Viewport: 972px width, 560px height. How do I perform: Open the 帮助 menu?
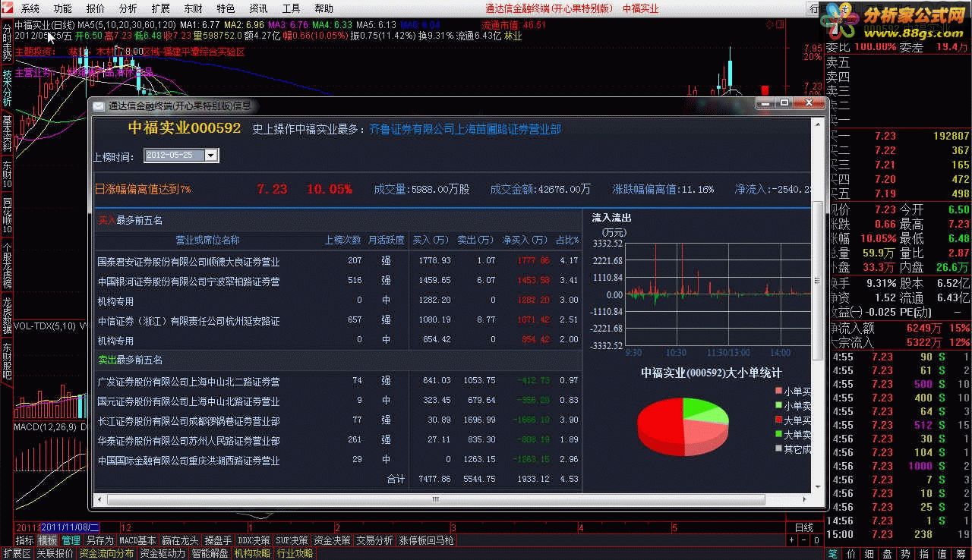pos(324,9)
